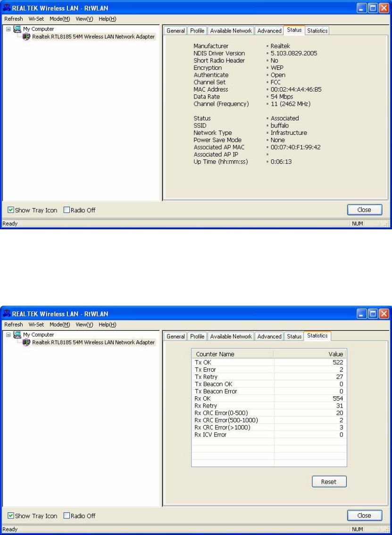
Task: Click the Value column header
Action: [310, 354]
